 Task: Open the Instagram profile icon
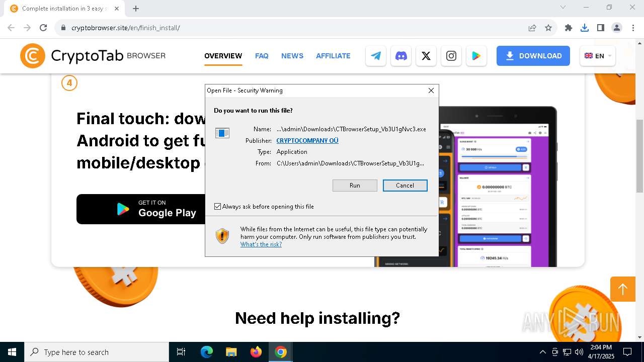coord(451,56)
